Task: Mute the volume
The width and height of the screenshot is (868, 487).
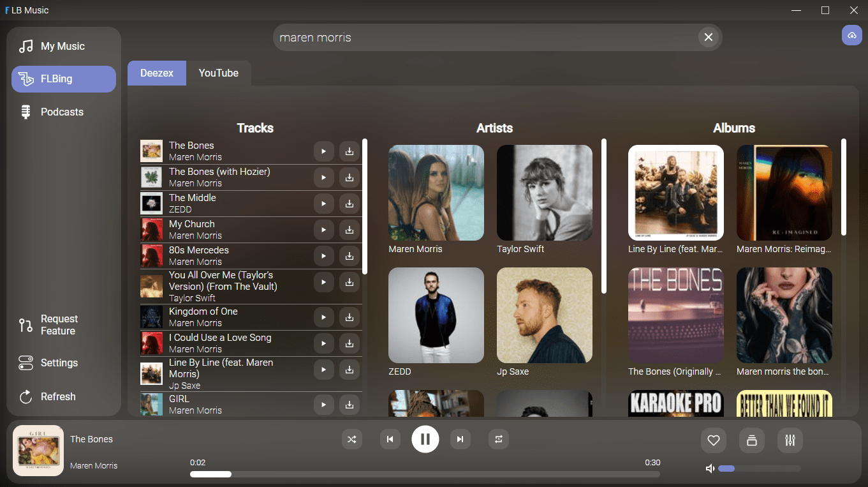Action: coord(710,468)
